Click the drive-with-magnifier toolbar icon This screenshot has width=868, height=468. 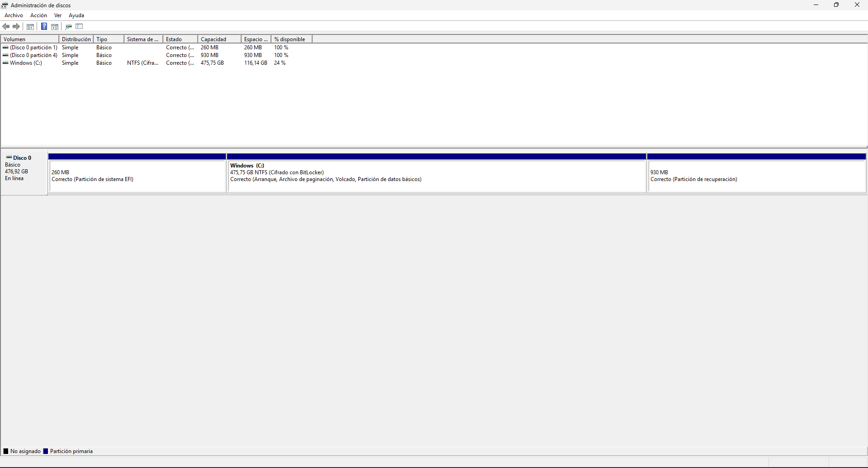click(x=69, y=26)
